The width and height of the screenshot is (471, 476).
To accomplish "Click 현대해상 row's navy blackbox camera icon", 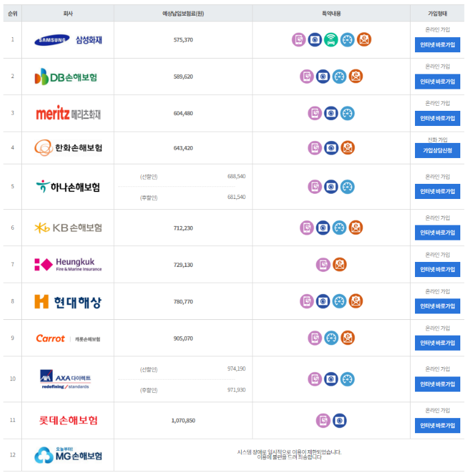I will click(323, 302).
